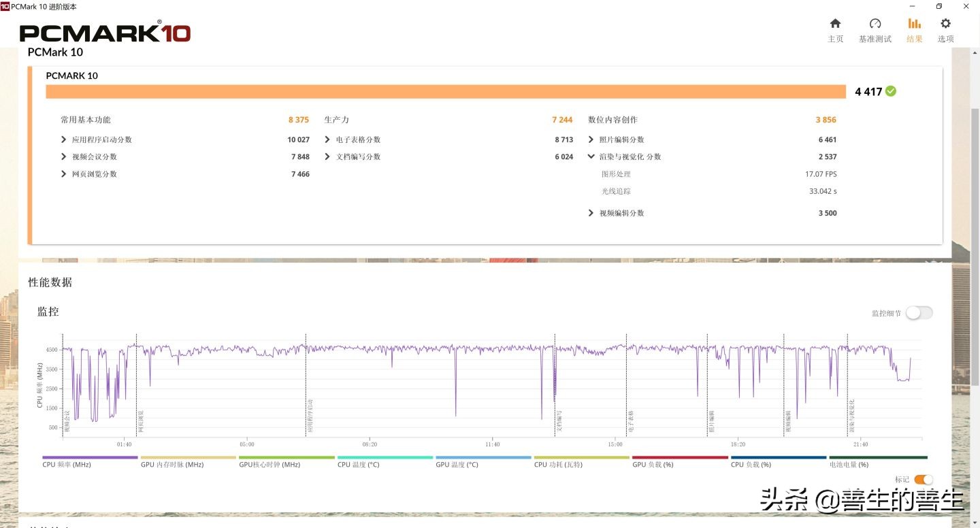Click the green checkmark beside score 4 417
This screenshot has width=980, height=528.
(892, 91)
